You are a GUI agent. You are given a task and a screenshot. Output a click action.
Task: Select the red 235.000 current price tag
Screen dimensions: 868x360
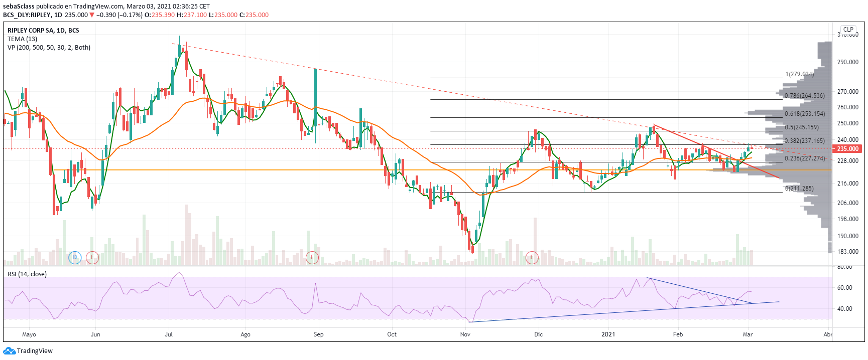(847, 149)
